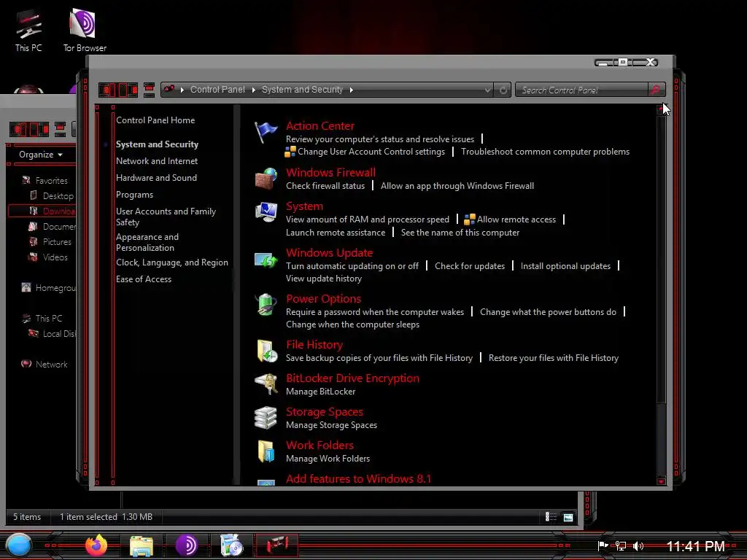
Task: Open User Accounts and Family Safety
Action: coord(166,217)
